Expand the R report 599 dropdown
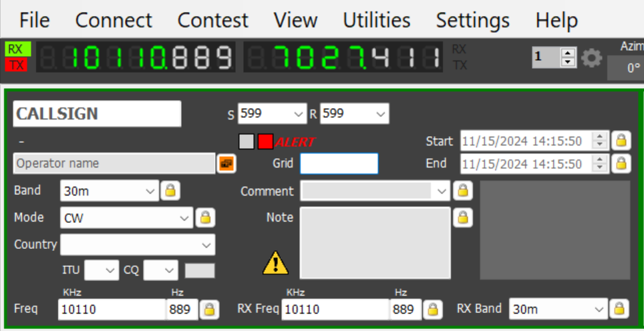 tap(381, 113)
